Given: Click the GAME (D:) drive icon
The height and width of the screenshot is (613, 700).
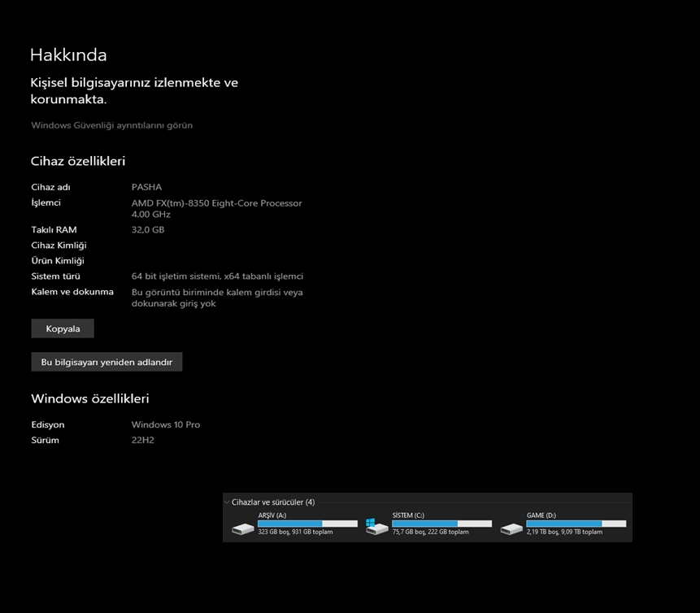Looking at the screenshot, I should click(511, 529).
